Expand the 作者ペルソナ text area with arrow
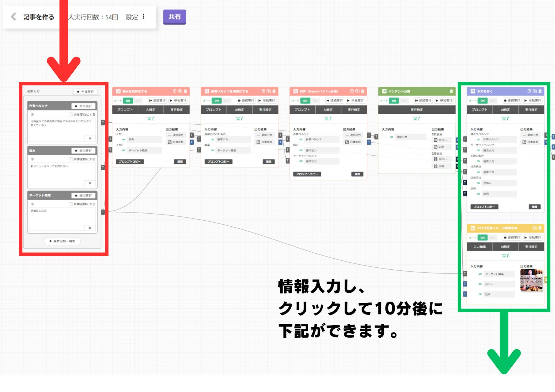This screenshot has height=392, width=555. coord(90,138)
